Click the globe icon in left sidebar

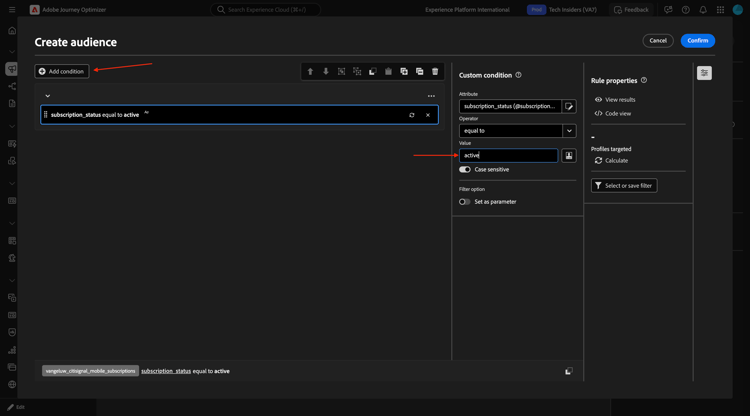[12, 384]
